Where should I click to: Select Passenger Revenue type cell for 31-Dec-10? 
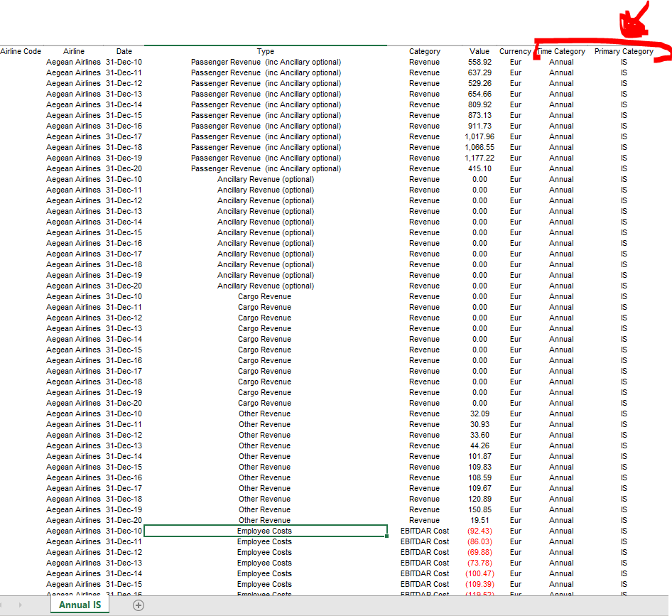click(x=266, y=62)
